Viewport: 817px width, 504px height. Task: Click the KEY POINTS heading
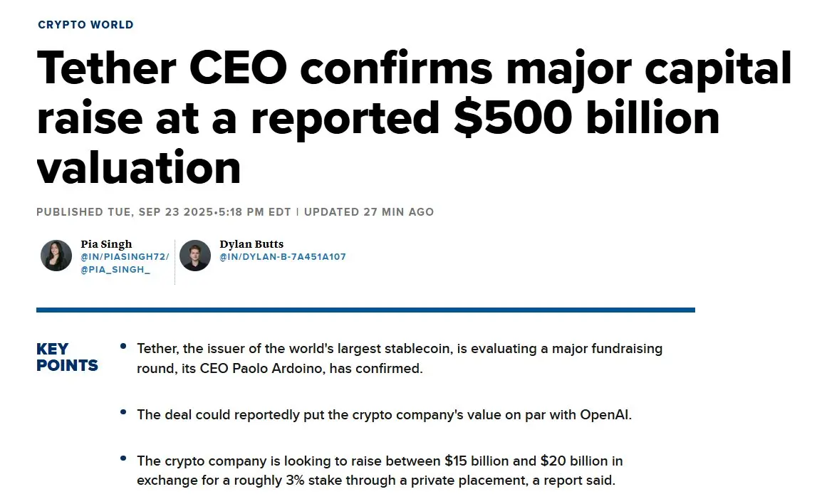click(67, 357)
